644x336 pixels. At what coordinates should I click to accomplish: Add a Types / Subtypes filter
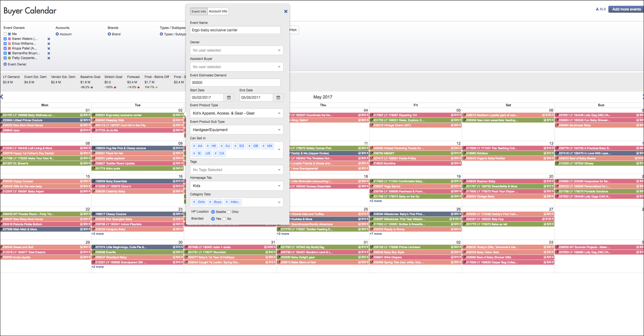coord(173,34)
